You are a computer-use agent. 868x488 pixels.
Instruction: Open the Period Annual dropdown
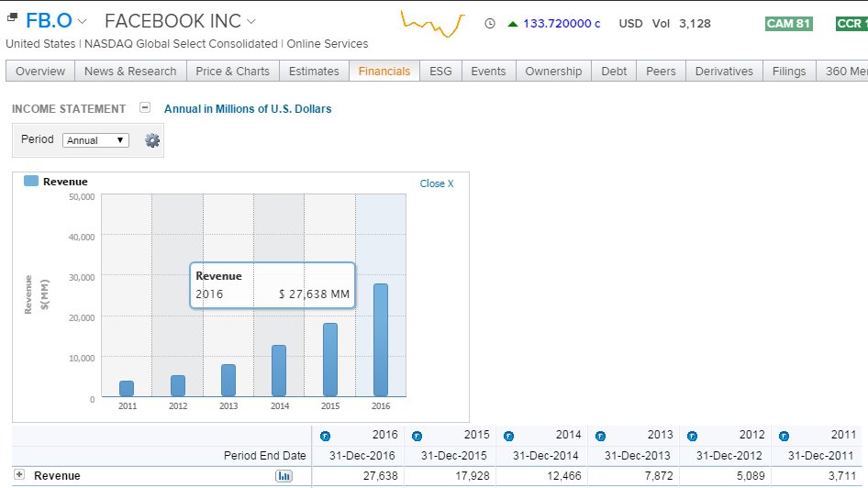tap(95, 140)
